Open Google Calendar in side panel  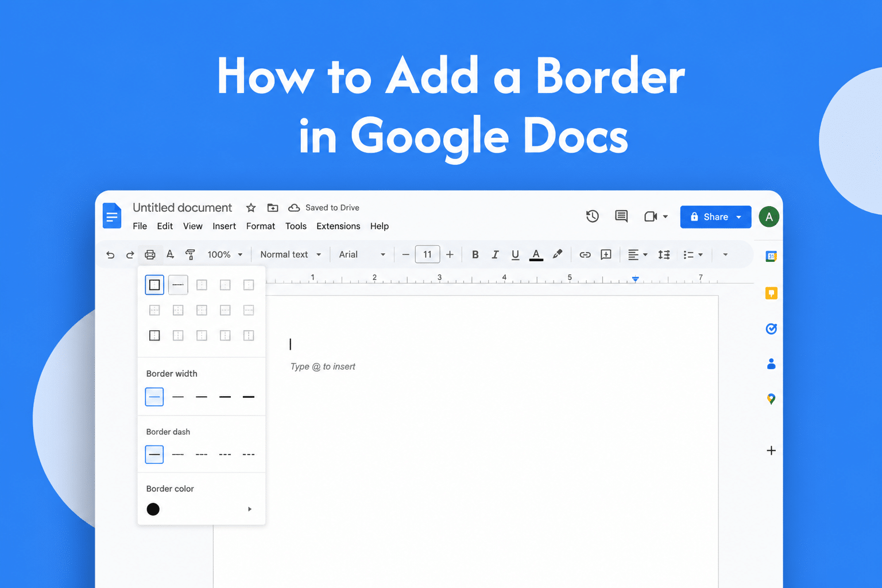[x=771, y=257]
